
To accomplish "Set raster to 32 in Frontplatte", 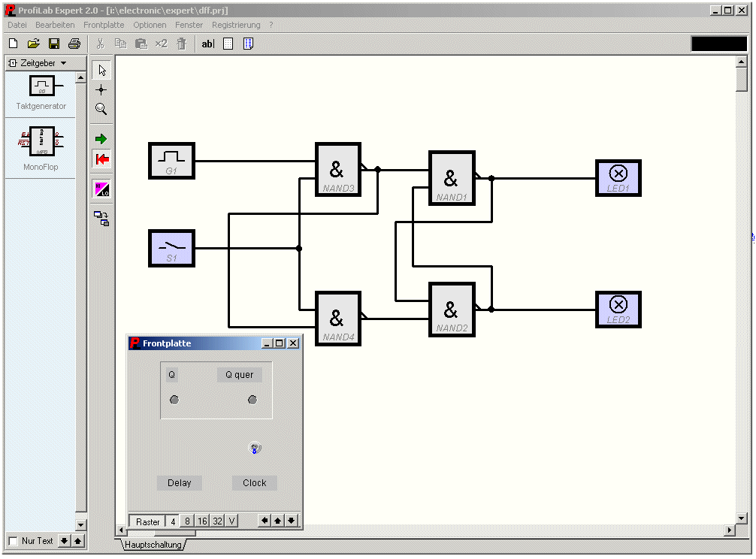I will (217, 521).
